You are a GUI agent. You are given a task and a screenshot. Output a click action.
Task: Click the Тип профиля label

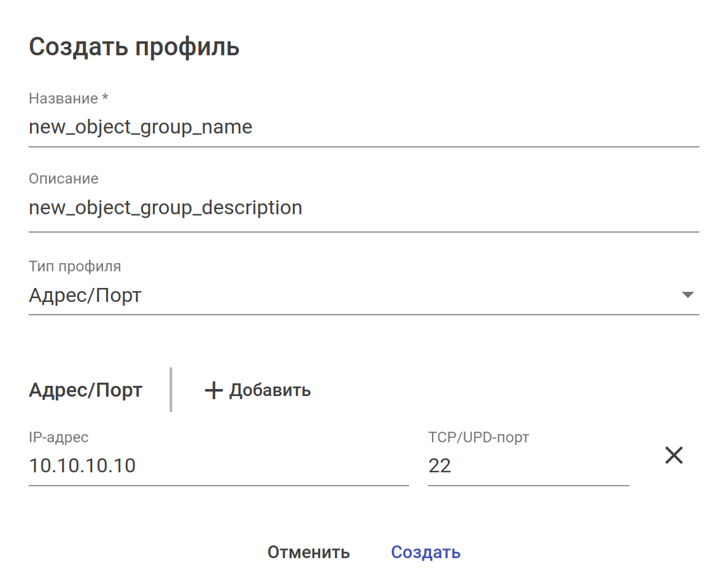(75, 266)
